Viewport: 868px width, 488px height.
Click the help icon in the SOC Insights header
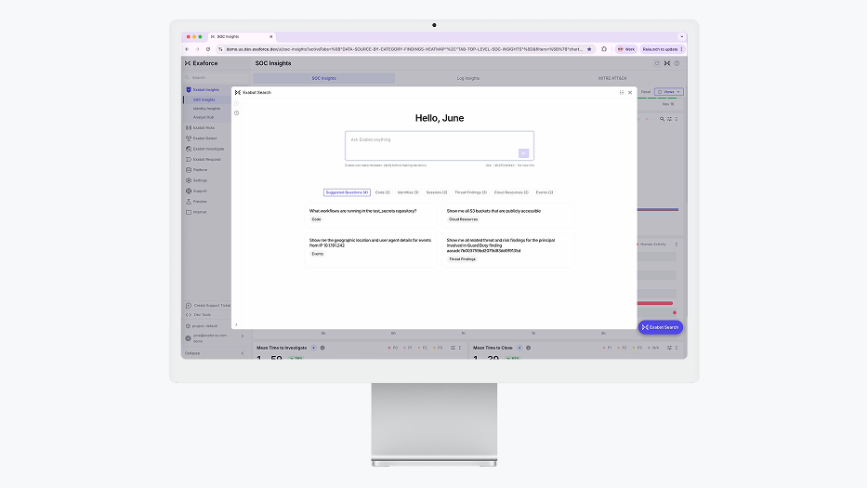click(677, 63)
